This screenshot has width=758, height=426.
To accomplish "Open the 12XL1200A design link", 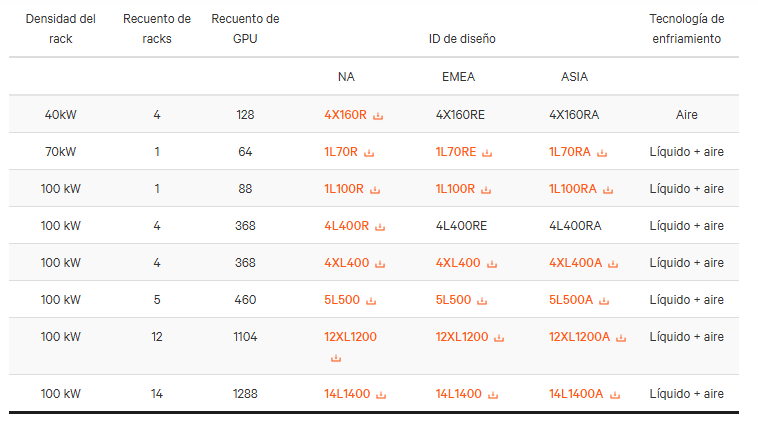I will click(x=579, y=337).
